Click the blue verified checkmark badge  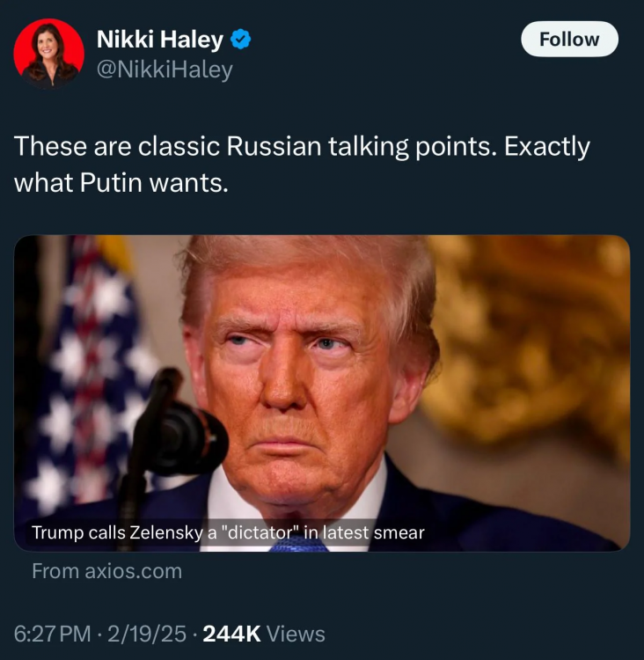(242, 39)
